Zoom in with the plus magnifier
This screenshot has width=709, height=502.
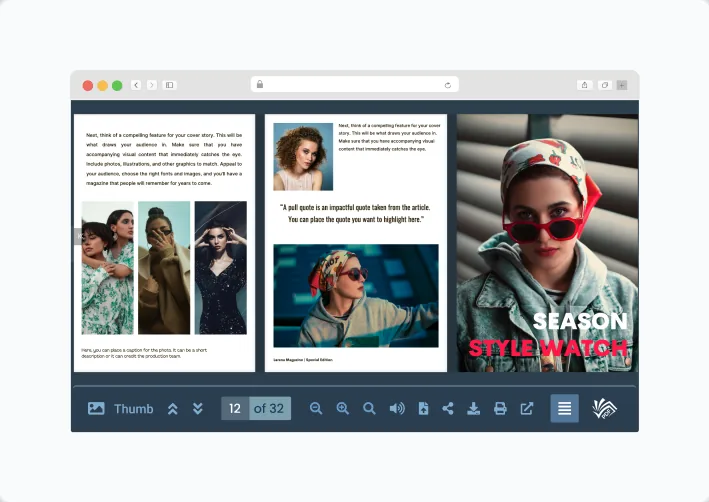click(343, 408)
